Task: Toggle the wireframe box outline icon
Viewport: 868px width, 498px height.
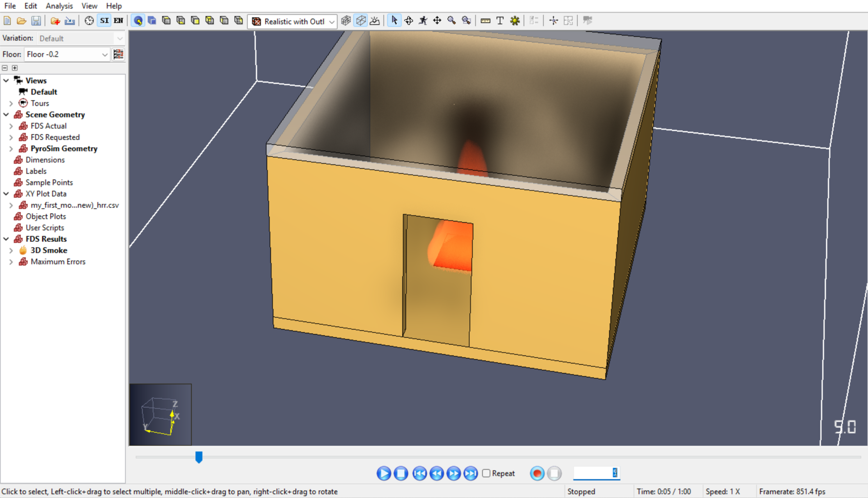Action: point(361,21)
